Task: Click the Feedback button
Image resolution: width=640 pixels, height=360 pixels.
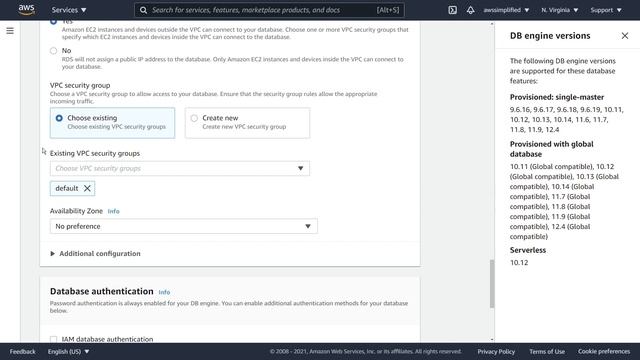Action: click(x=22, y=351)
